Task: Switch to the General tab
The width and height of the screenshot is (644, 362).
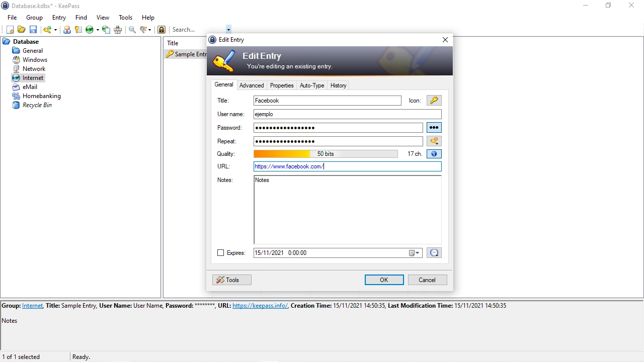Action: pyautogui.click(x=224, y=84)
